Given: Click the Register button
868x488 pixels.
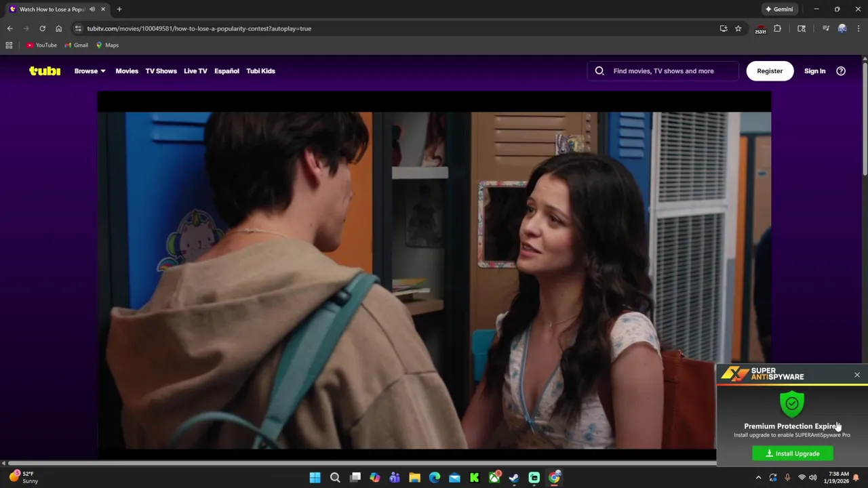Looking at the screenshot, I should (770, 70).
